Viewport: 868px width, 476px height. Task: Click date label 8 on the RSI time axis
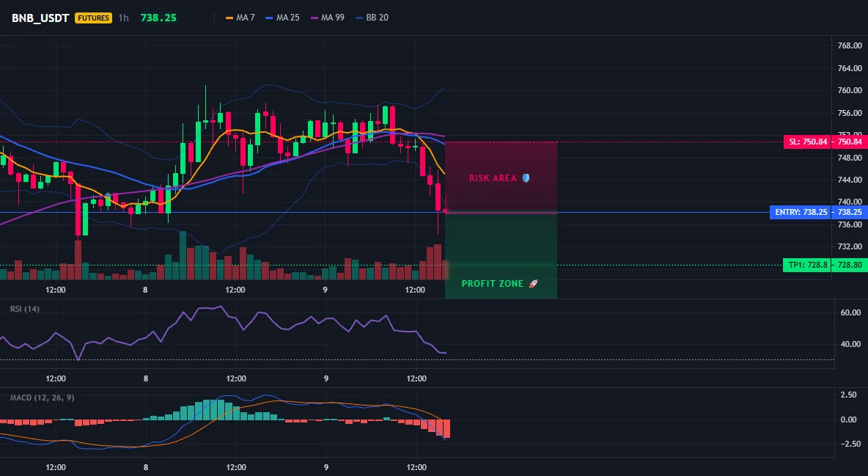pyautogui.click(x=146, y=378)
